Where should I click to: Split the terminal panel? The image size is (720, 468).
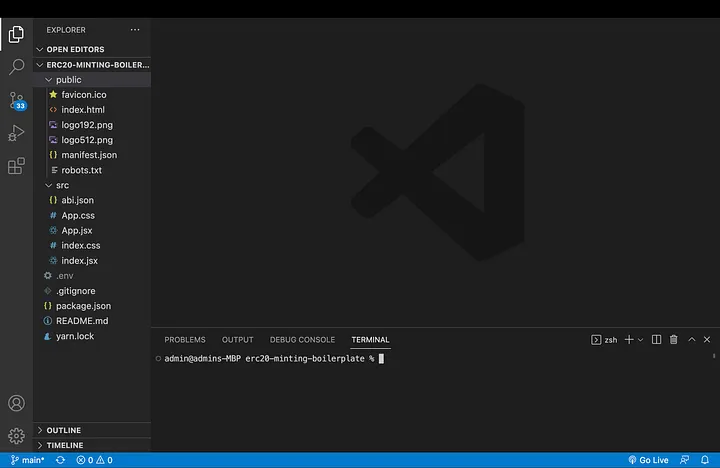[x=657, y=340]
